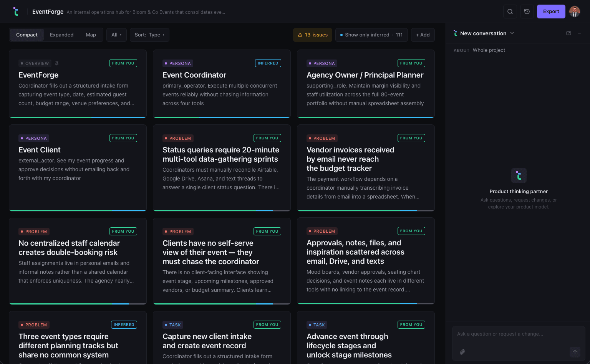Click TASK tag on Advance event card

tap(317, 325)
